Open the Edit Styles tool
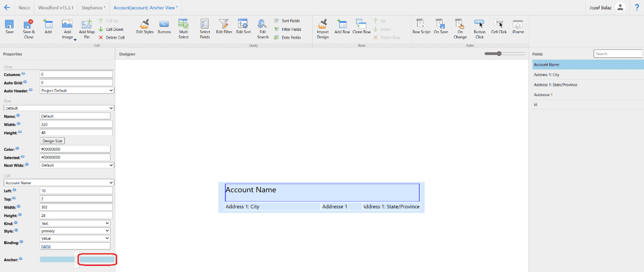 145,24
